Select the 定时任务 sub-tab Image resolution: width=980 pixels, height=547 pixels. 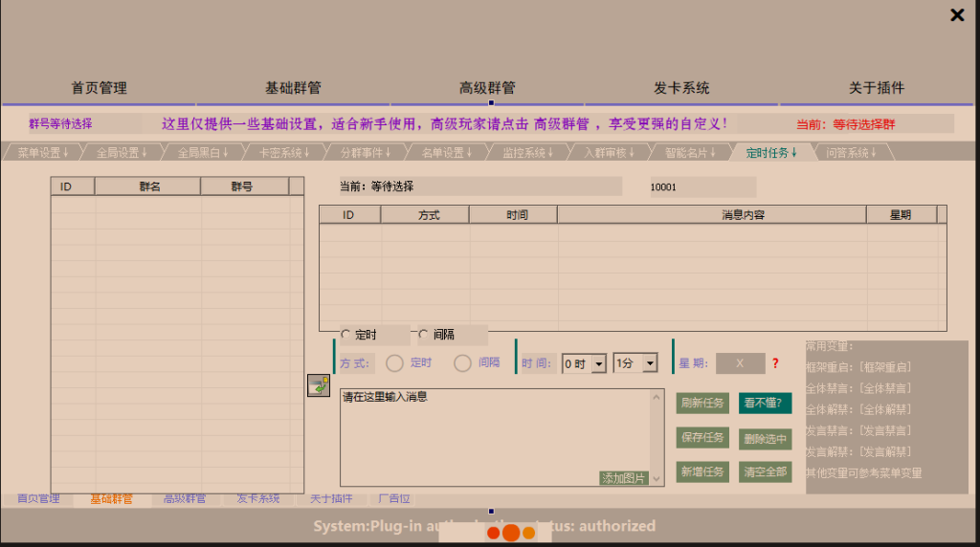click(772, 152)
